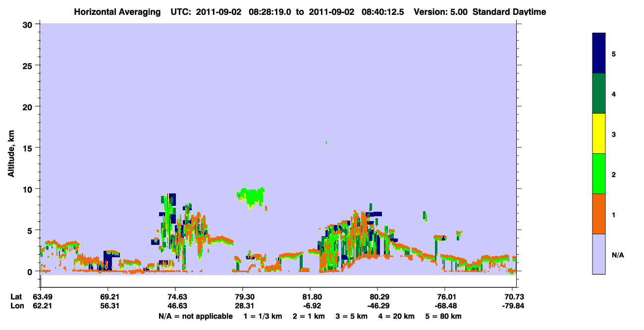Click the end time '08:40:12.5'

pyautogui.click(x=383, y=12)
